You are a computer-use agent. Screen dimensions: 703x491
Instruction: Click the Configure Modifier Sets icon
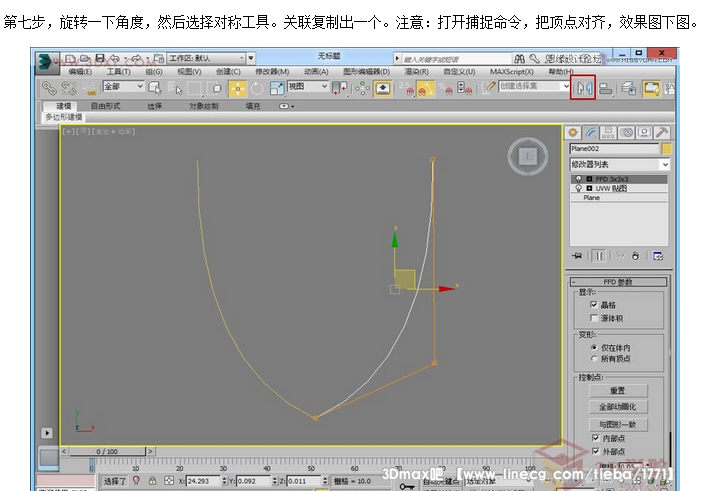[658, 256]
